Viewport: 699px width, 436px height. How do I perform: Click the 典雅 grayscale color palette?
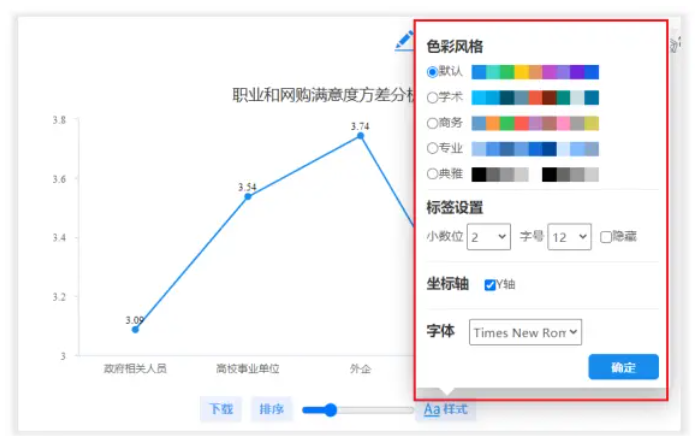tap(535, 175)
